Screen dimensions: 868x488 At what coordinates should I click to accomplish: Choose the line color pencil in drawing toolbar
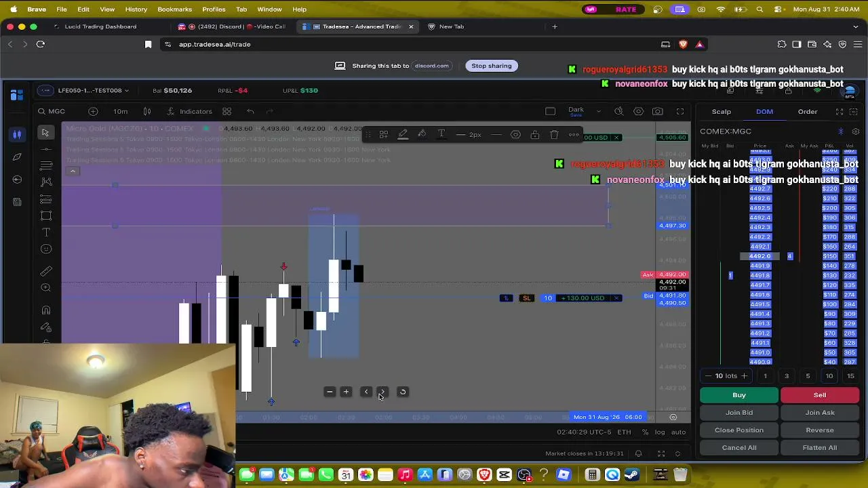(x=403, y=134)
